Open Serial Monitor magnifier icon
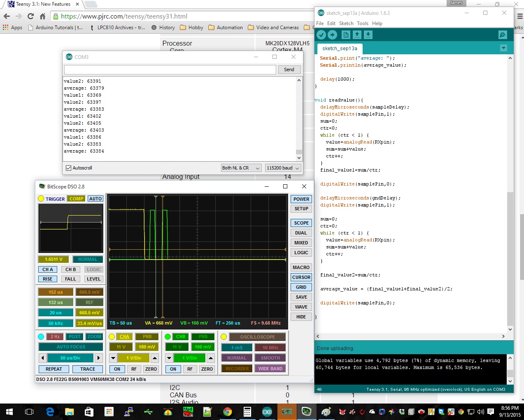The image size is (524, 420). coord(502,35)
